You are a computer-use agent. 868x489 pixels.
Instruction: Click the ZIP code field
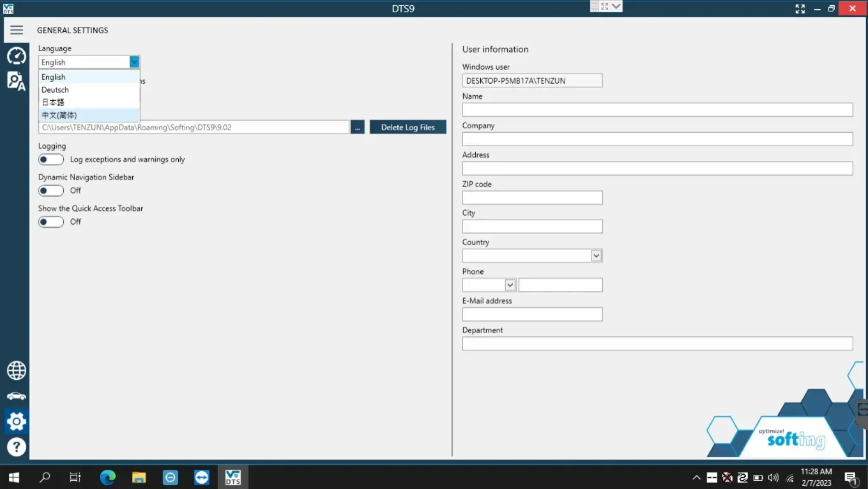click(x=532, y=198)
